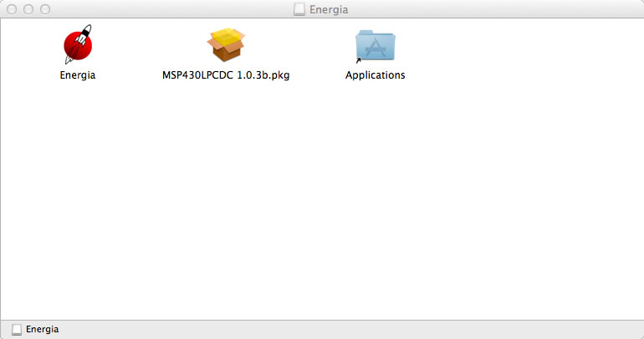Close the Energia Finder window
Viewport: 644px width, 339px height.
[x=12, y=9]
